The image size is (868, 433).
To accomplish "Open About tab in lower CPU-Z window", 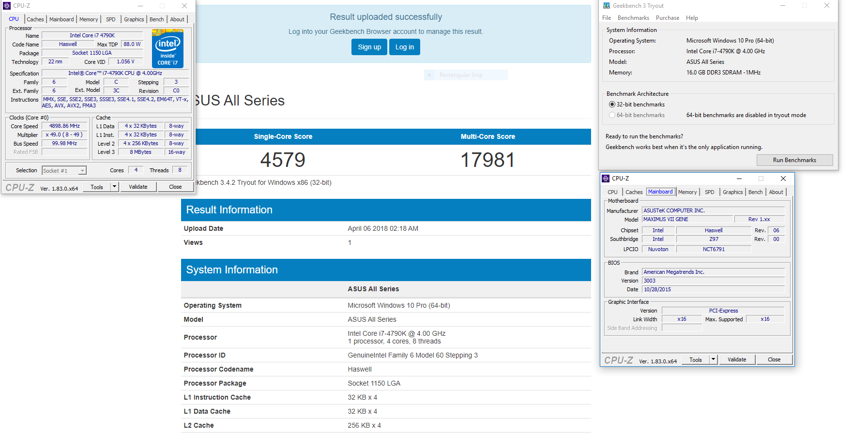I will coord(776,192).
